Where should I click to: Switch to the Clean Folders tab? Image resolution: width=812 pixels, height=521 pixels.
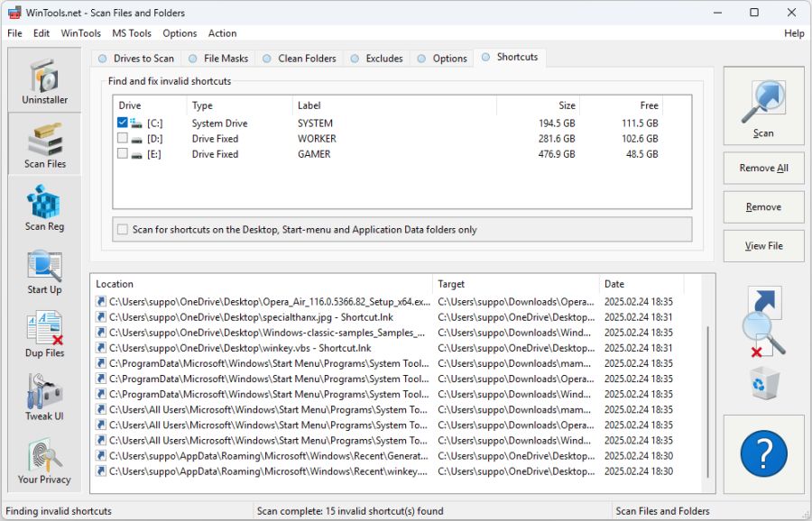[300, 57]
